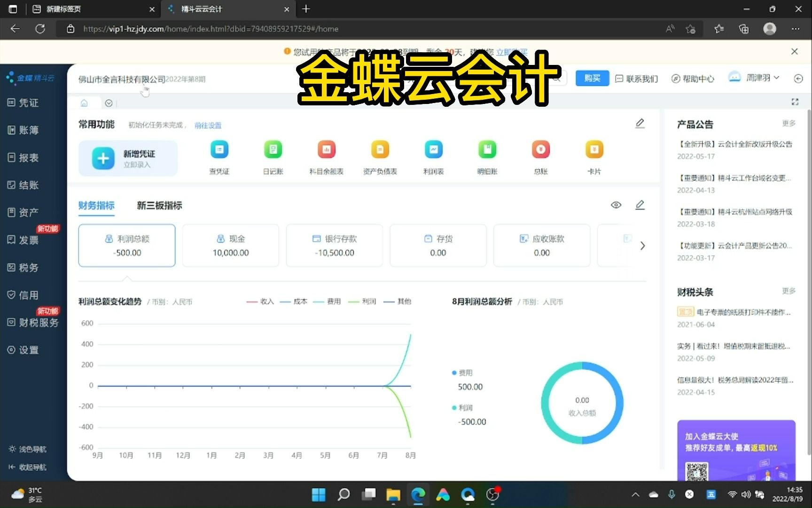The height and width of the screenshot is (508, 812).
Task: Click the blue 购买 button
Action: tap(592, 78)
